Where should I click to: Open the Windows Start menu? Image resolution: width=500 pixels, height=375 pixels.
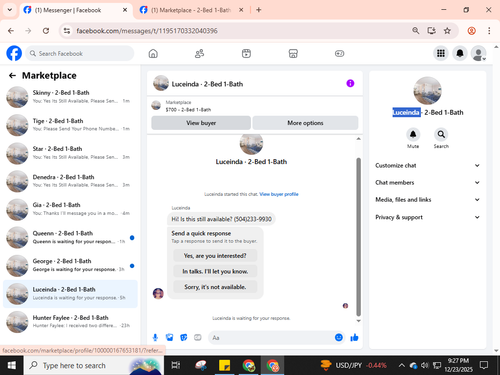pos(12,365)
